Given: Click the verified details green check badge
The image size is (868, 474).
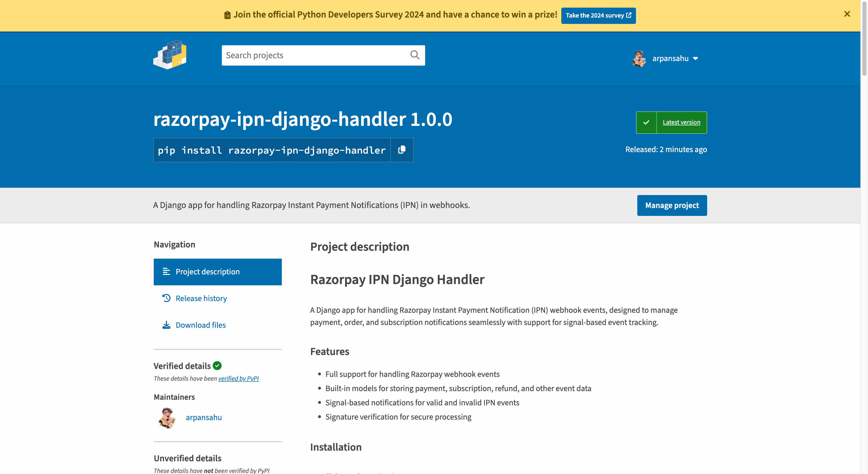Looking at the screenshot, I should click(x=217, y=365).
